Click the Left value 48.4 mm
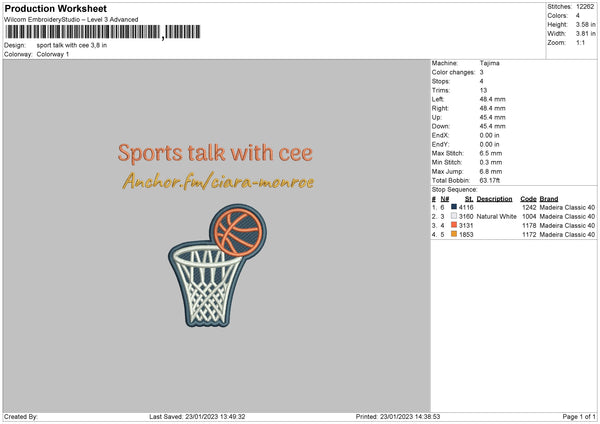Viewport: 600px width, 424px height. (492, 99)
